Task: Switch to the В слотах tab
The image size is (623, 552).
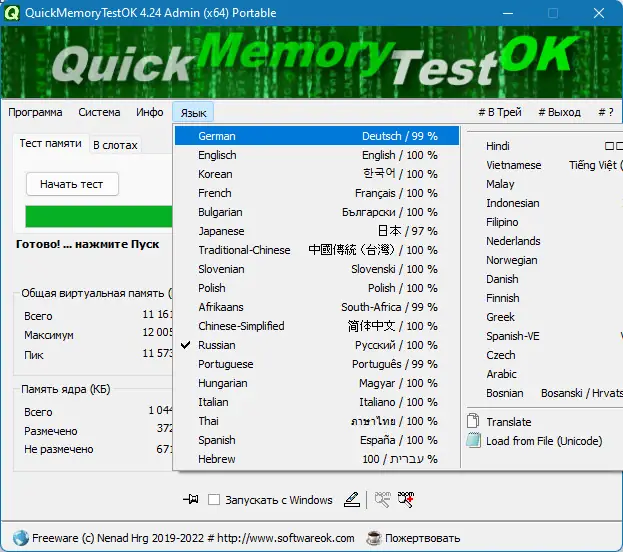Action: [x=115, y=145]
